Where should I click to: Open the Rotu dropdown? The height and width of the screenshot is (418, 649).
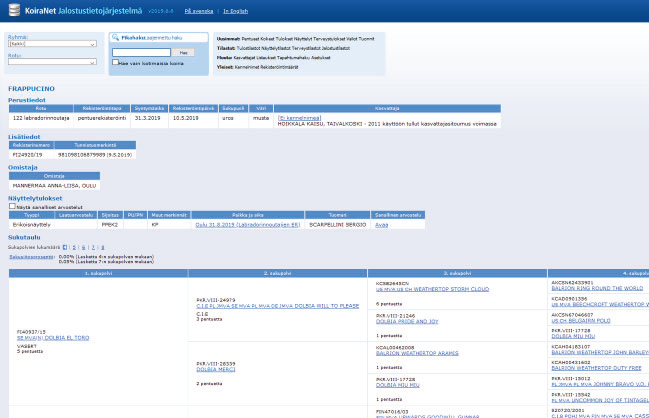(x=52, y=62)
